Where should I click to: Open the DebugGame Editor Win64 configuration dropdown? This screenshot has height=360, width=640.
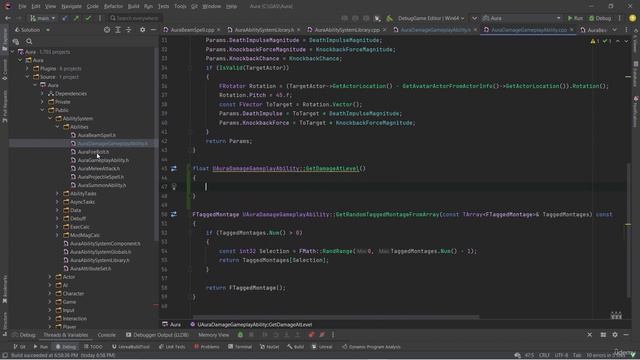click(431, 18)
